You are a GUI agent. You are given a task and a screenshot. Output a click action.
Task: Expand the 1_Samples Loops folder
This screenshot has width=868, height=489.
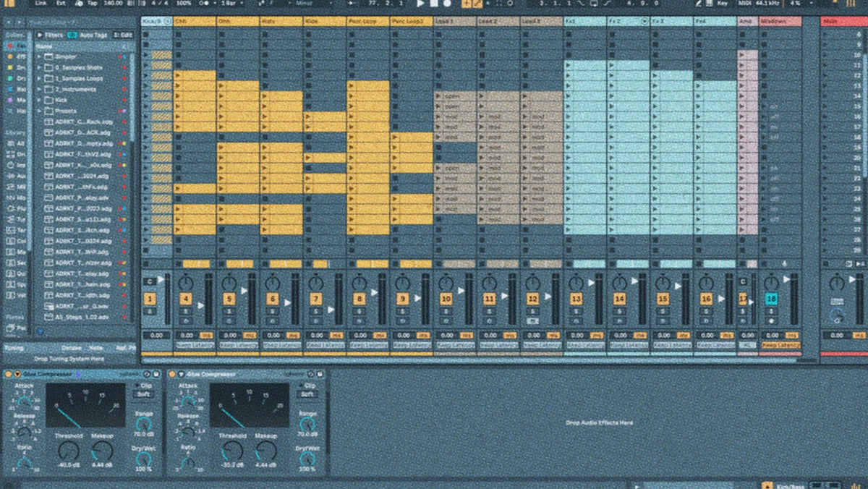40,78
